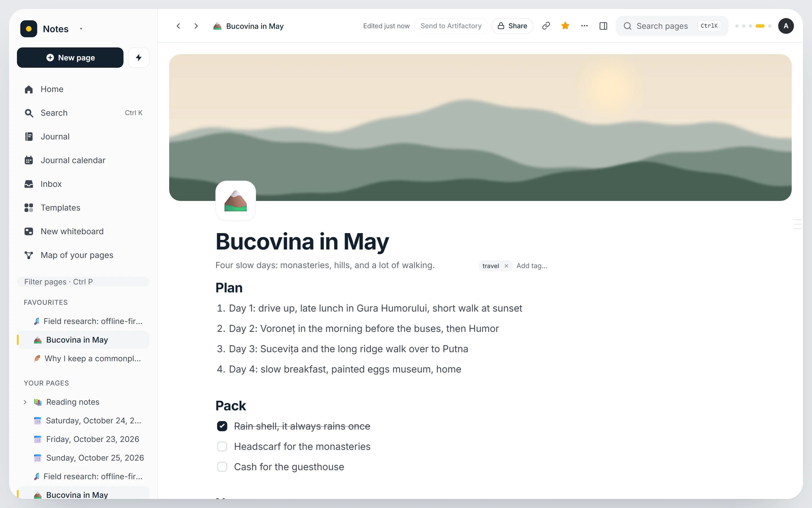The image size is (812, 508).
Task: Open the page outline lines at right edge
Action: click(x=798, y=224)
